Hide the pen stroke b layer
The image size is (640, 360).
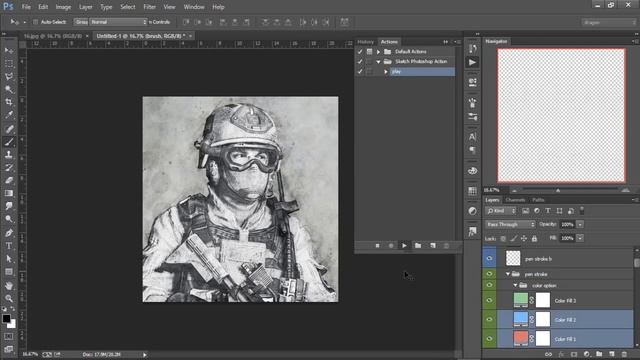489,258
